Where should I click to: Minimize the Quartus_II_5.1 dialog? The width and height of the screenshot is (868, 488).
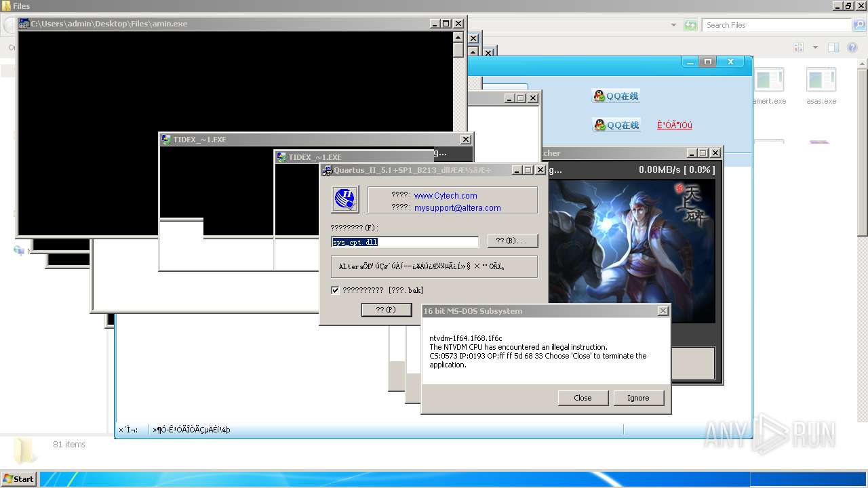click(517, 170)
